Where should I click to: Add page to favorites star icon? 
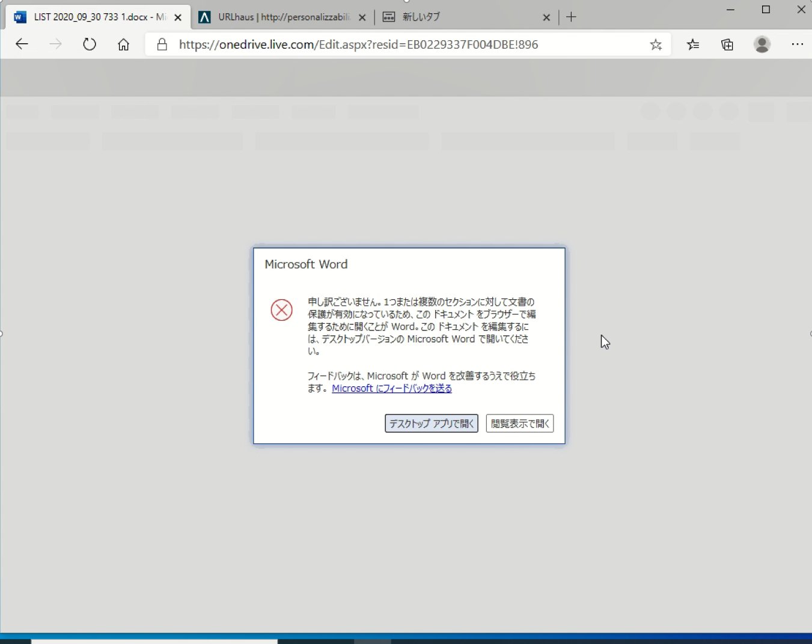pos(656,44)
